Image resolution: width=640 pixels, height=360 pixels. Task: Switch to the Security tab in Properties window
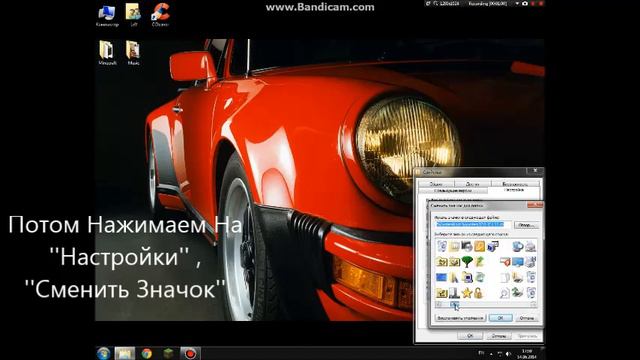[x=515, y=184]
